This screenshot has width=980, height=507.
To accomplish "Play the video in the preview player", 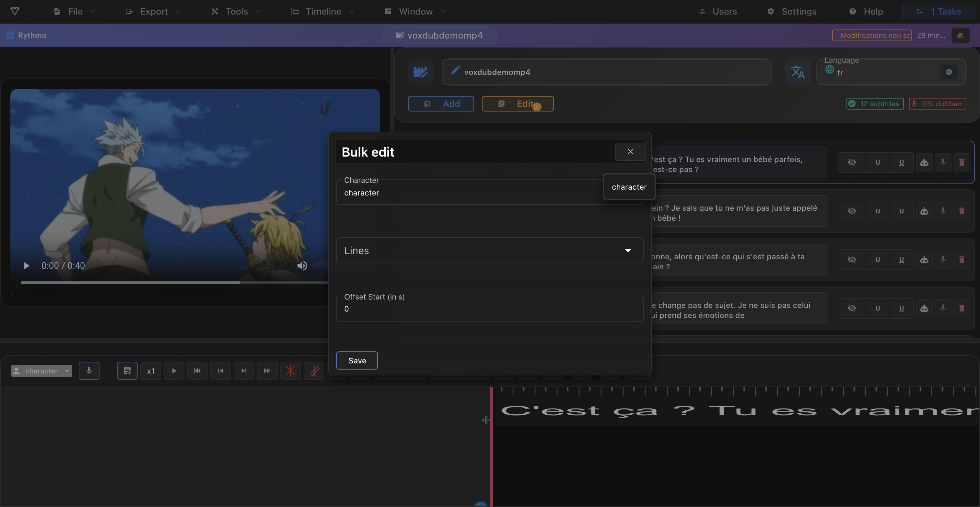I will 26,266.
